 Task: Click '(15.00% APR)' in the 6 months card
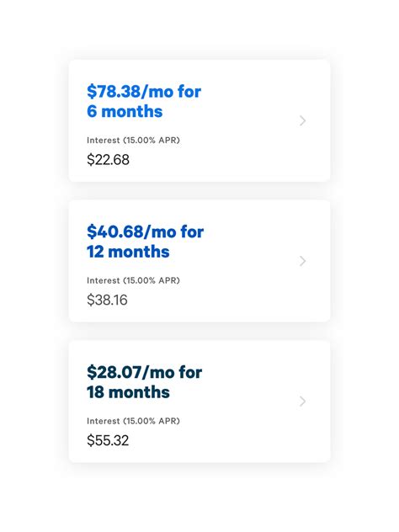point(152,140)
